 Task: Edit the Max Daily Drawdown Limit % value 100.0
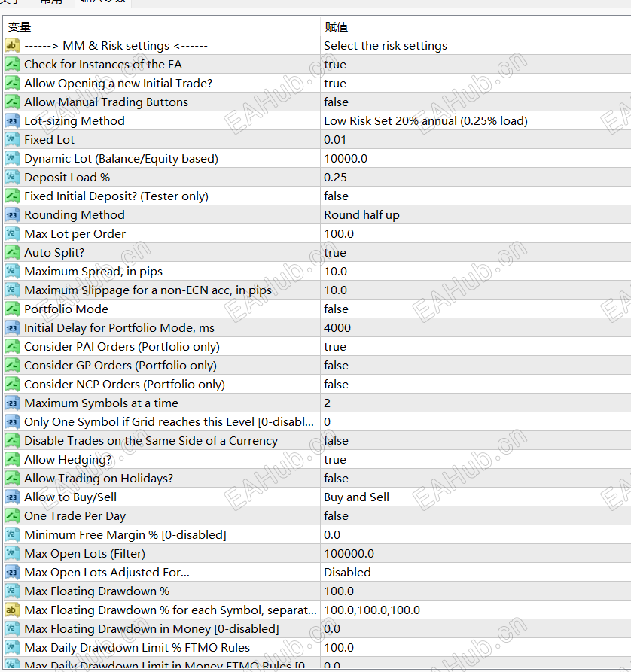tap(339, 648)
